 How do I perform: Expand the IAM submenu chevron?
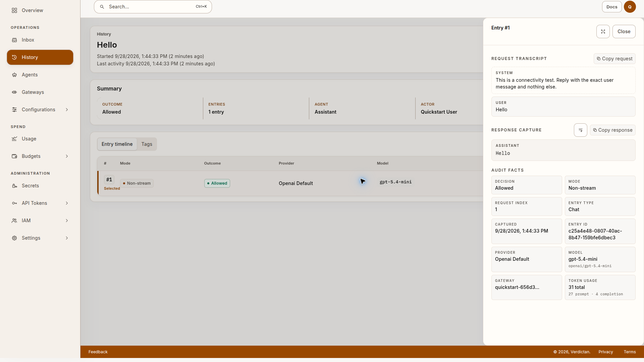pyautogui.click(x=67, y=221)
